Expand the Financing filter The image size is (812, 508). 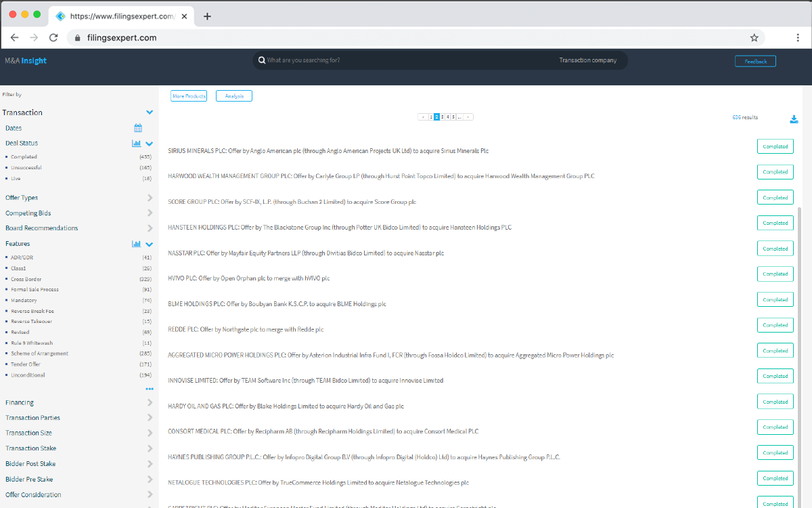(x=150, y=402)
